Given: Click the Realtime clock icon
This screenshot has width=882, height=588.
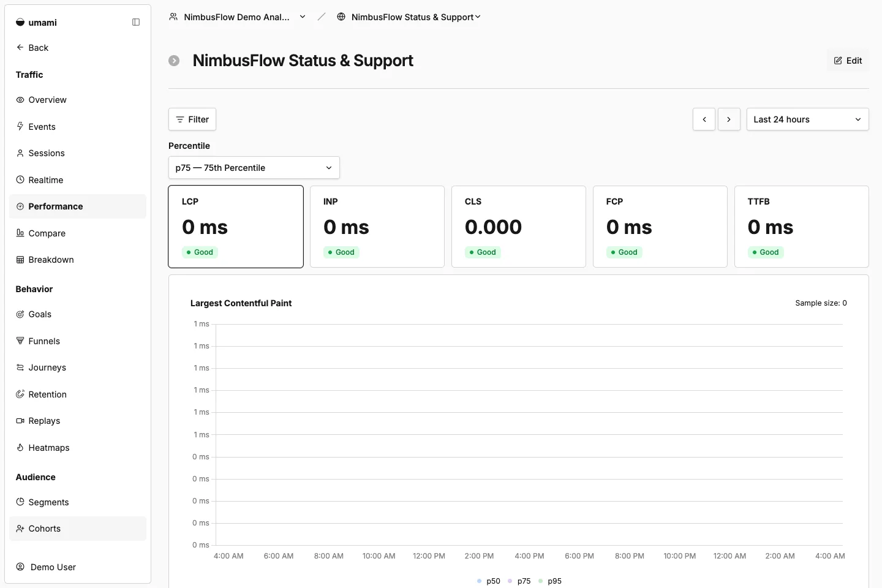Looking at the screenshot, I should pyautogui.click(x=20, y=179).
